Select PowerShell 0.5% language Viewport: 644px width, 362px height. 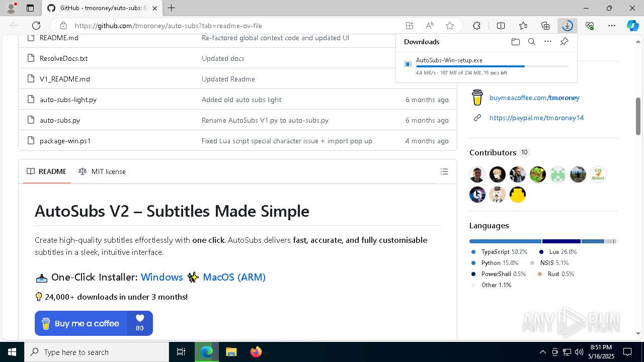[x=503, y=274]
